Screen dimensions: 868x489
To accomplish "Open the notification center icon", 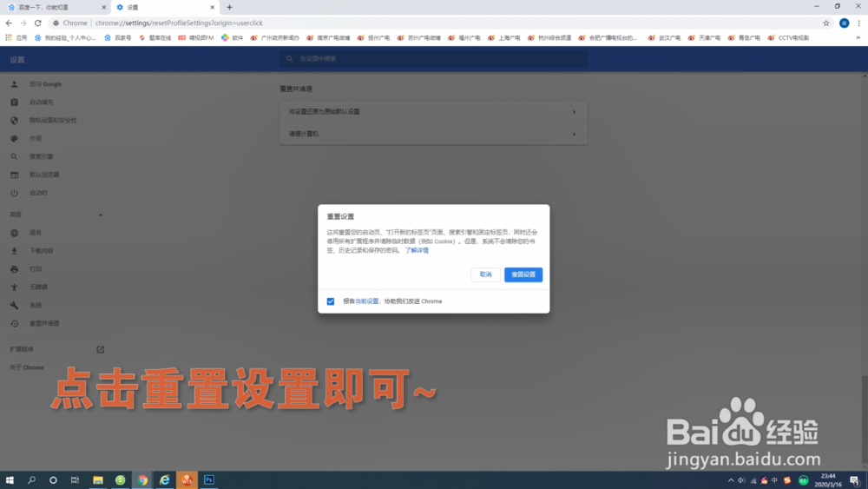I will coord(855,480).
